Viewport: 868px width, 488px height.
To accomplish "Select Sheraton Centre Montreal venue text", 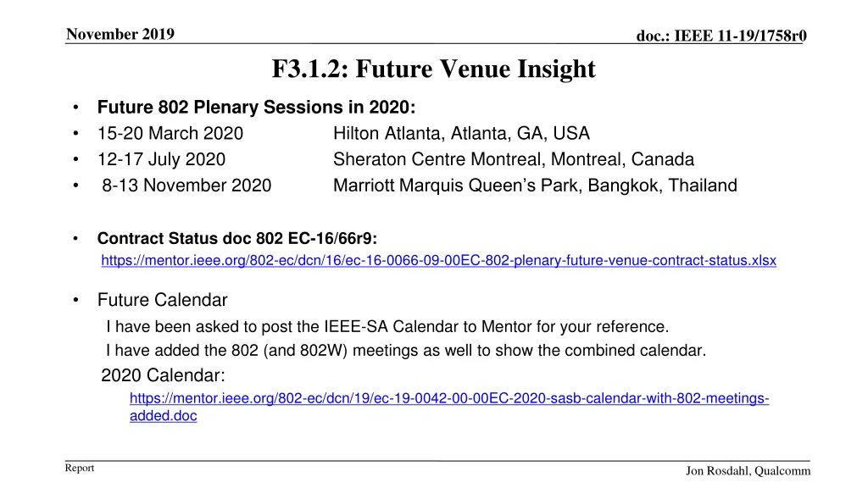I will 513,159.
